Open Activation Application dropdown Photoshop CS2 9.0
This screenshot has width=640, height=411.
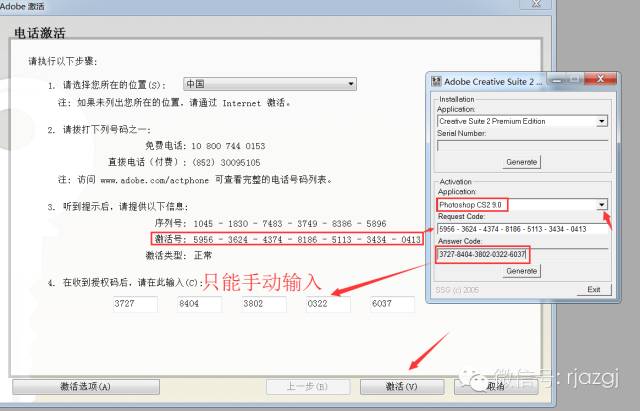[522, 204]
